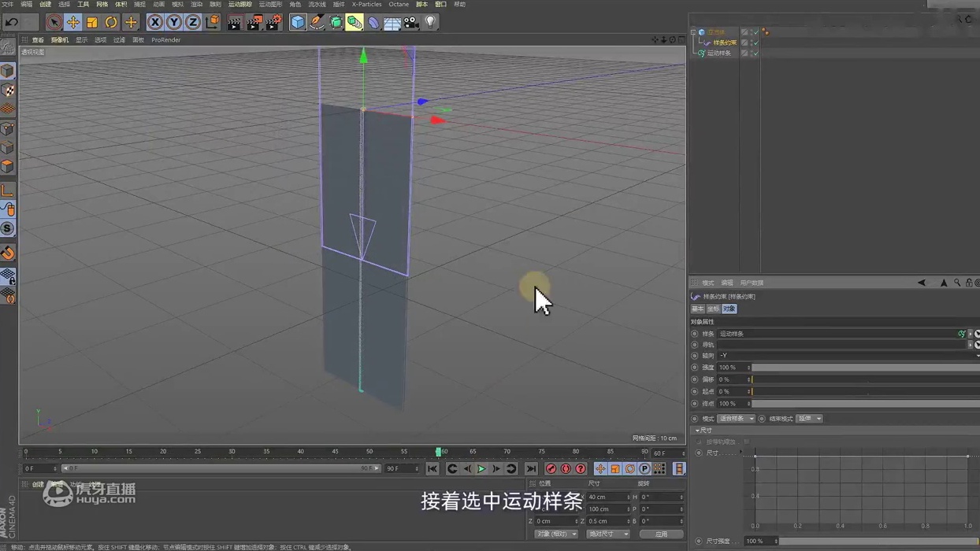The image size is (980, 551).
Task: Switch to 坐标 attribute tab
Action: pyautogui.click(x=713, y=309)
